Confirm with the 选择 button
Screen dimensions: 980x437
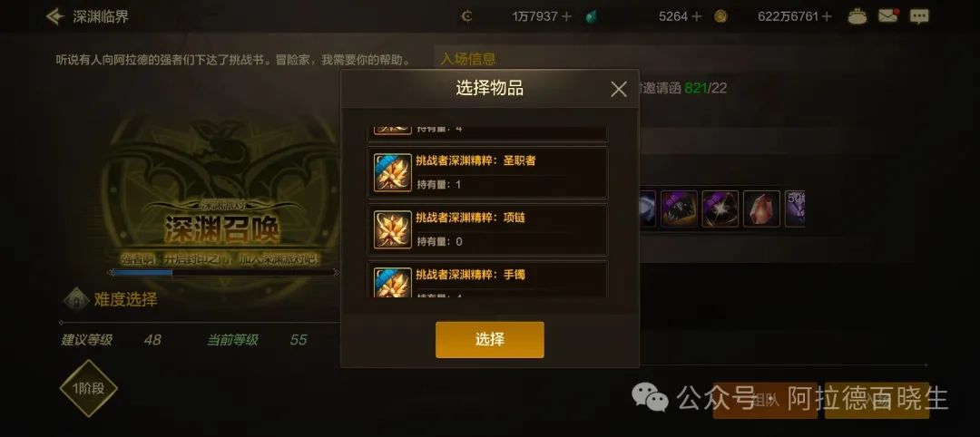pos(489,340)
